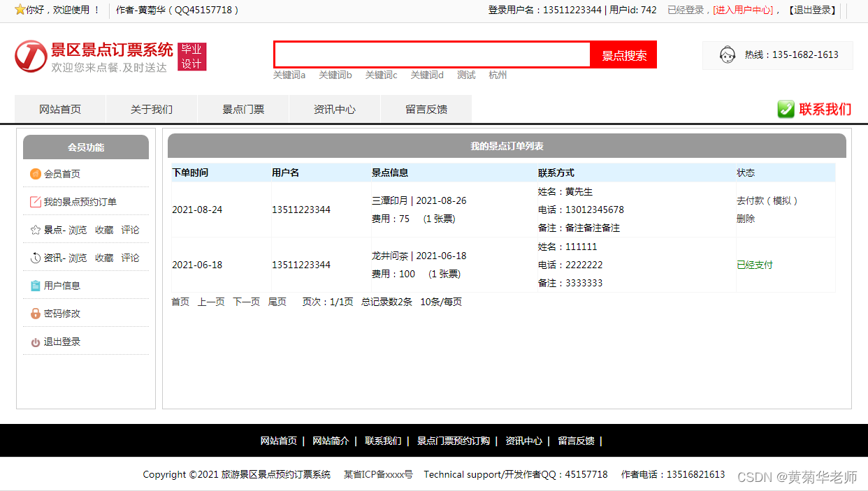The width and height of the screenshot is (868, 491).
Task: Select search keyword 测试
Action: (x=466, y=75)
